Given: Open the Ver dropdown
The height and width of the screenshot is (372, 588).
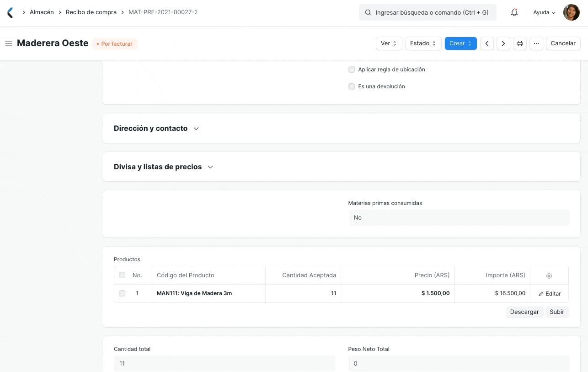Looking at the screenshot, I should 389,43.
